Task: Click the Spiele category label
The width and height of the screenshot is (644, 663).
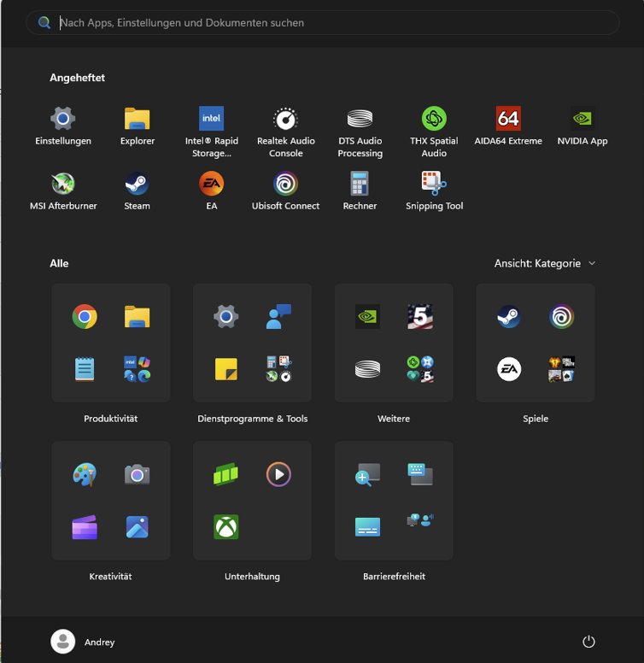Action: [536, 419]
